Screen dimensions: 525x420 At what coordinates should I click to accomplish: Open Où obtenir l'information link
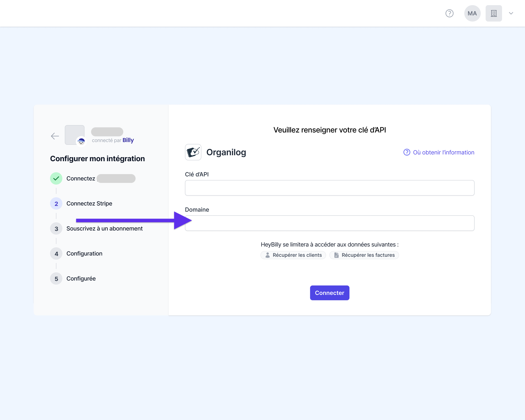coord(439,152)
